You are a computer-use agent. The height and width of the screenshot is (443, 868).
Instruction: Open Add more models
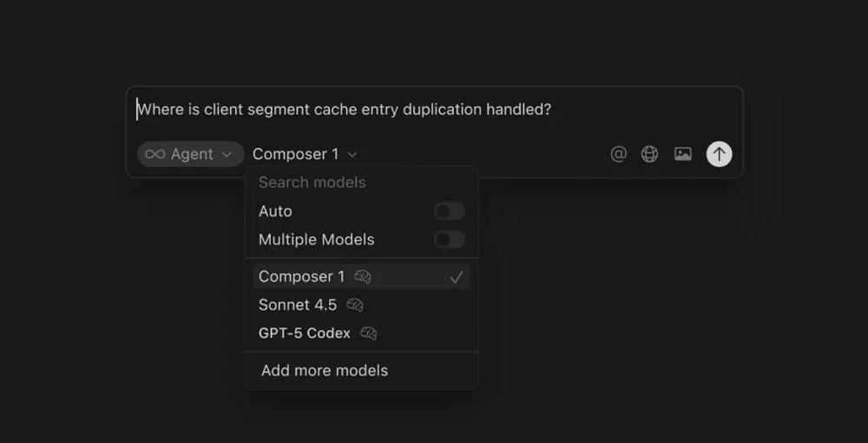point(325,370)
